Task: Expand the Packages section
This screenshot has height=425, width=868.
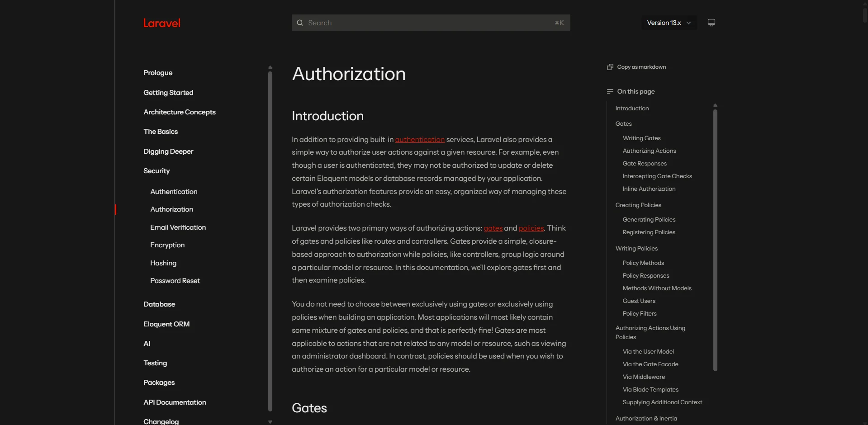Action: [x=159, y=382]
